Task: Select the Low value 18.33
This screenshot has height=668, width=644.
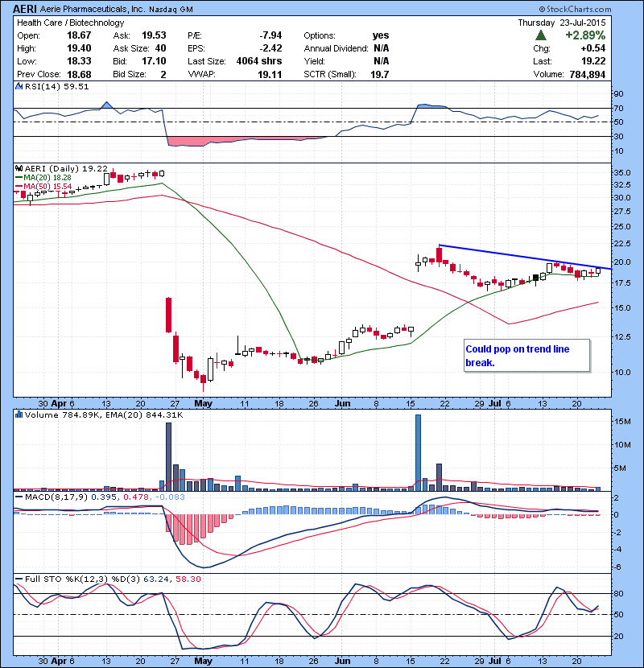Action: click(79, 61)
